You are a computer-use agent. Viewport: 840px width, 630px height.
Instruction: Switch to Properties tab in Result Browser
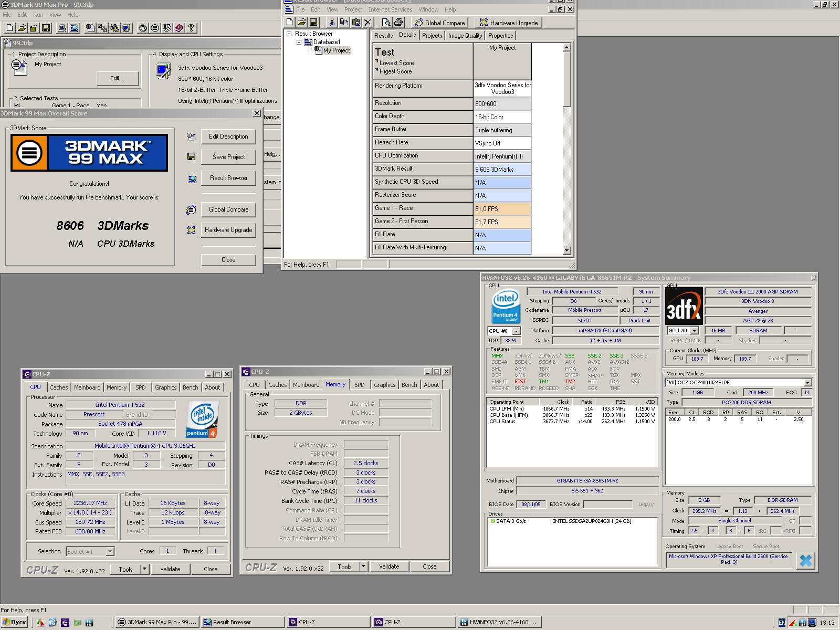pyautogui.click(x=500, y=36)
